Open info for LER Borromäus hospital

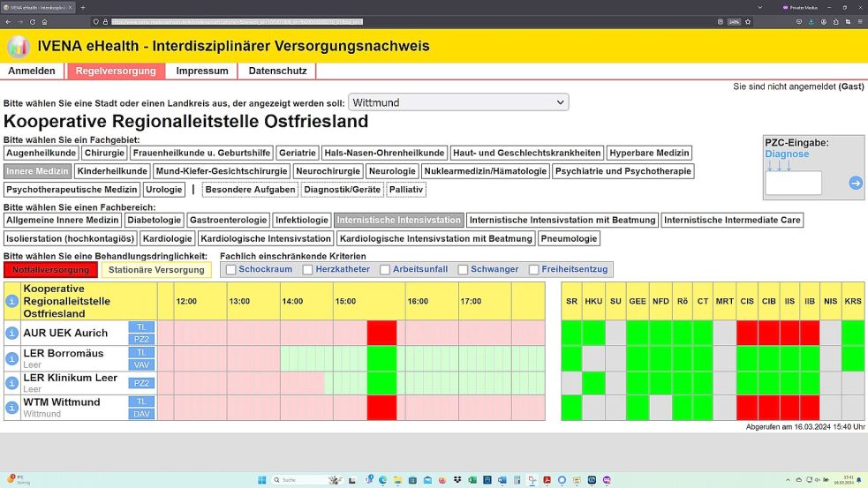coord(11,358)
